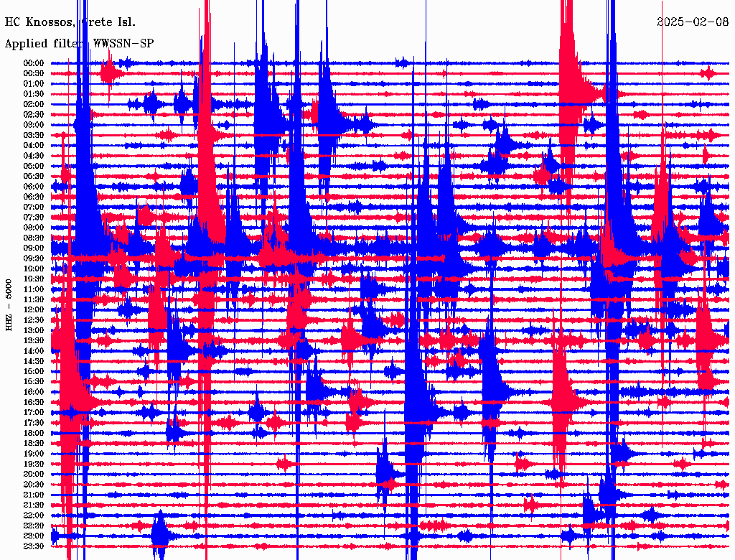735x560 pixels.
Task: Click the 12:00 time label
Action: click(x=34, y=310)
